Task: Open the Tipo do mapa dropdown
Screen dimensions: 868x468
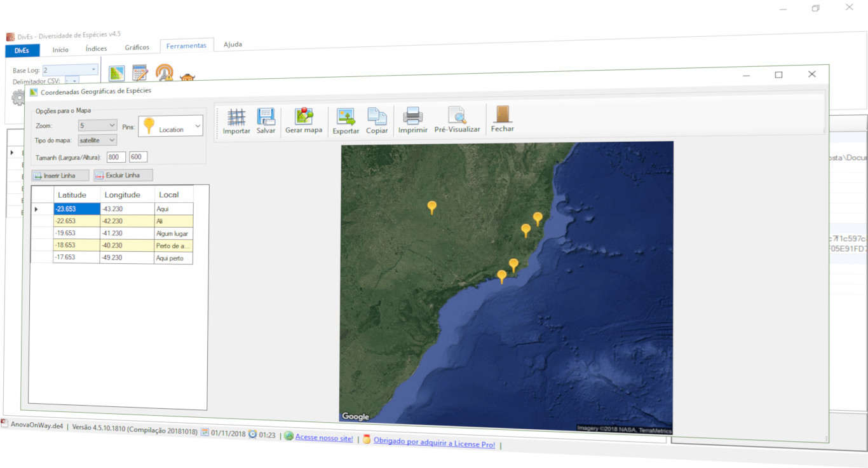Action: coord(98,140)
